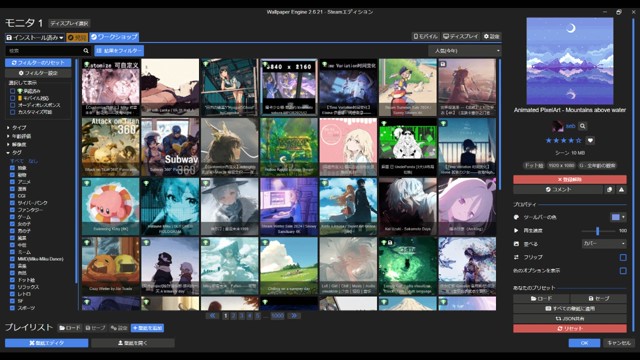Collapse the タグ filter section
Screen dimensions: 640x360
(14, 153)
